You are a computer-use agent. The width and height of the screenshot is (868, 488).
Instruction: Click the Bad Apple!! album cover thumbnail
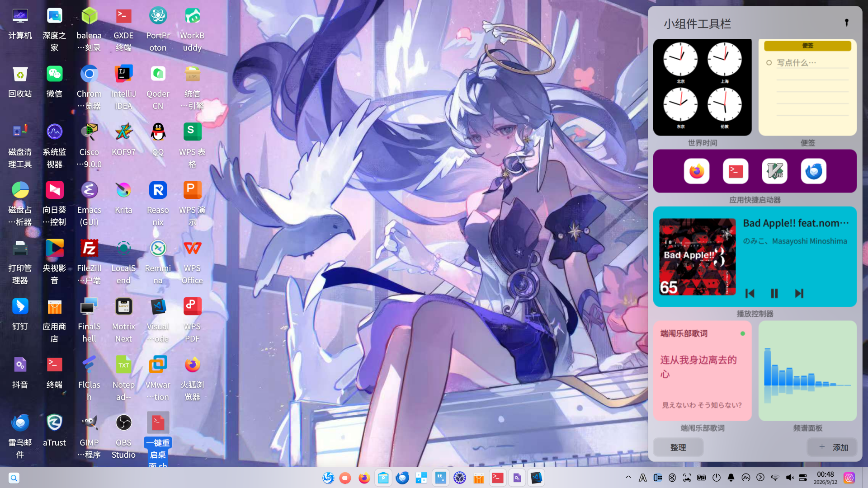point(697,257)
